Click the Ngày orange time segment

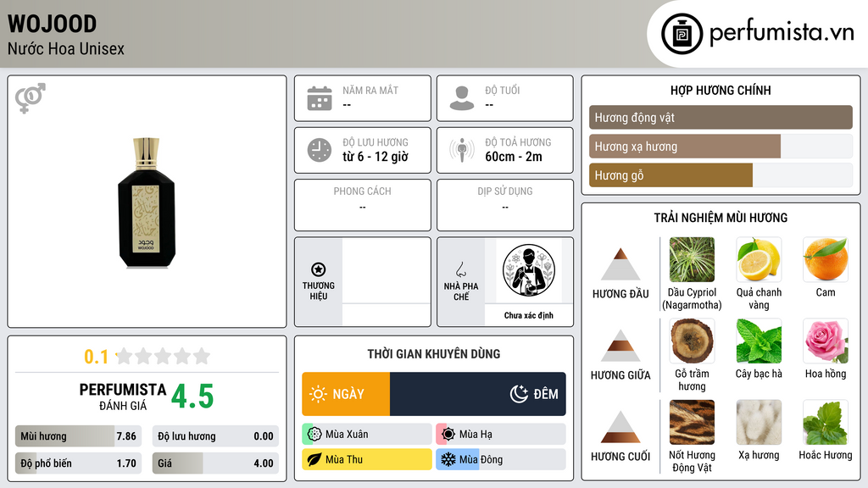click(x=346, y=394)
